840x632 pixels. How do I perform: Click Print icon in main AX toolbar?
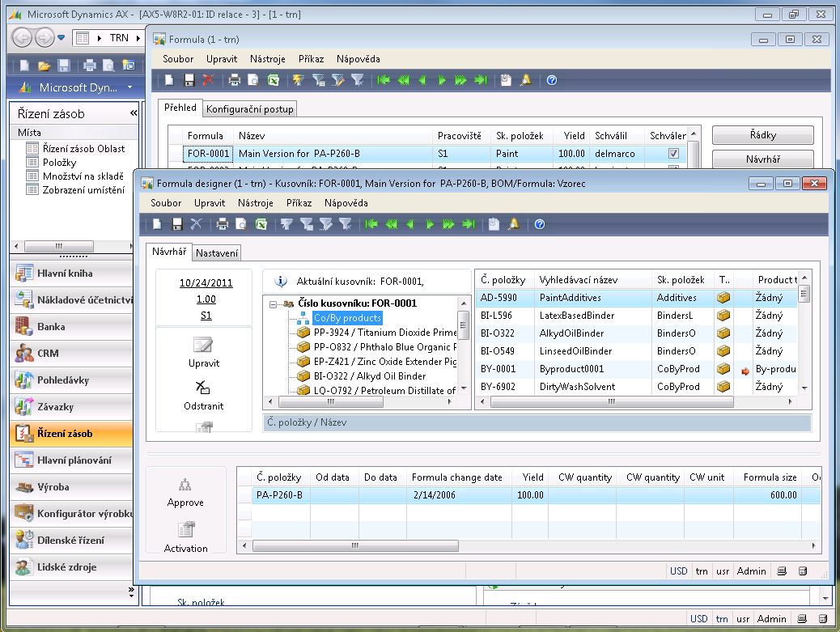90,66
